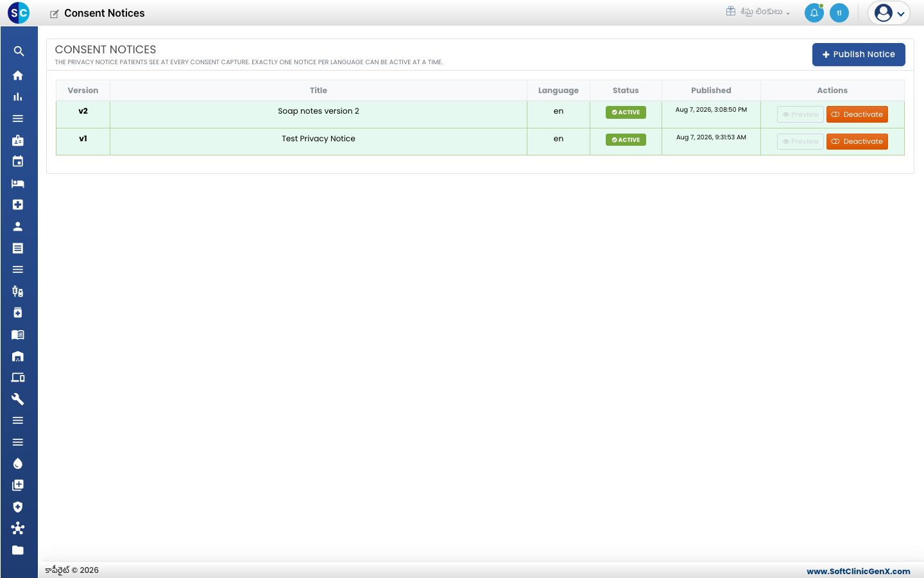Open the wrench tools icon in sidebar

pyautogui.click(x=18, y=399)
